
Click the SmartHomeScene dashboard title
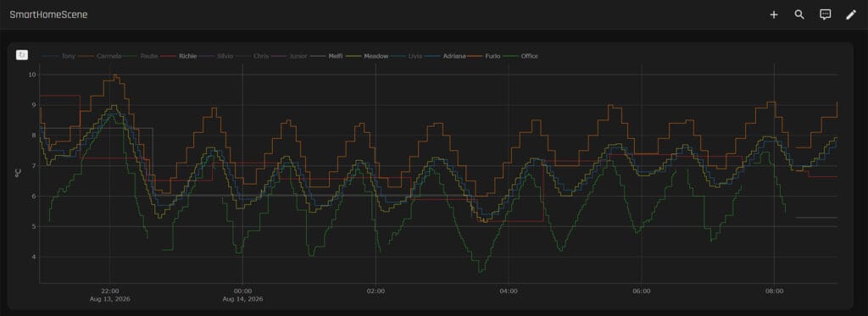[48, 15]
